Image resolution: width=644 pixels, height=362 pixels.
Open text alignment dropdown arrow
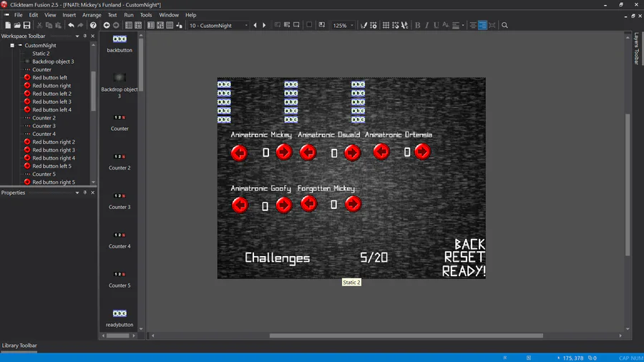pos(463,26)
